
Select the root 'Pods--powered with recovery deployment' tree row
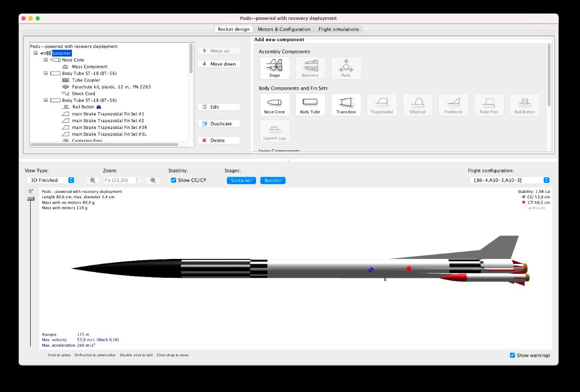tap(74, 46)
